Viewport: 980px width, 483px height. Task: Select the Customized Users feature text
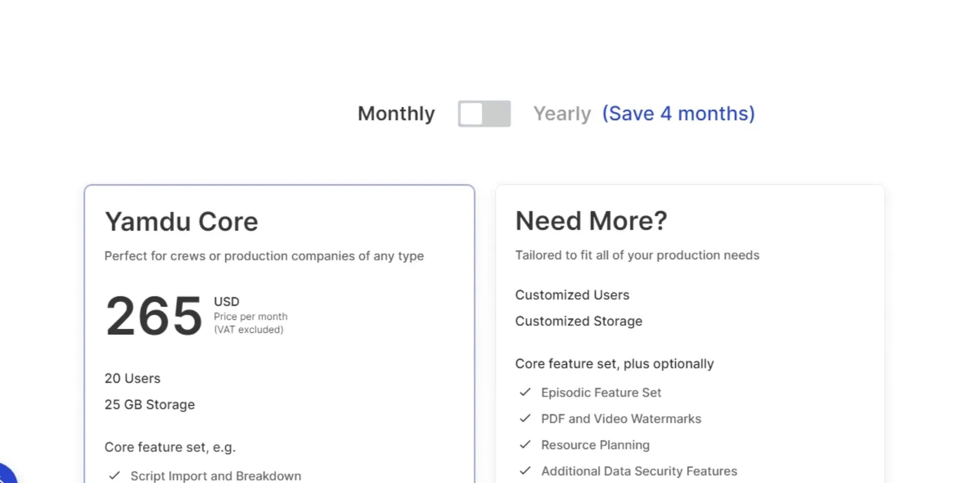click(572, 295)
